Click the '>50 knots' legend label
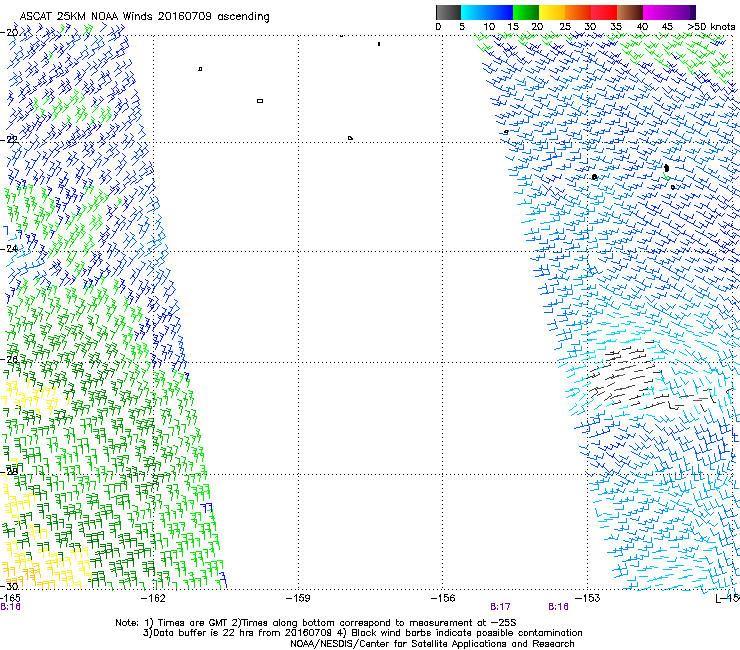The width and height of the screenshot is (740, 650). click(711, 27)
